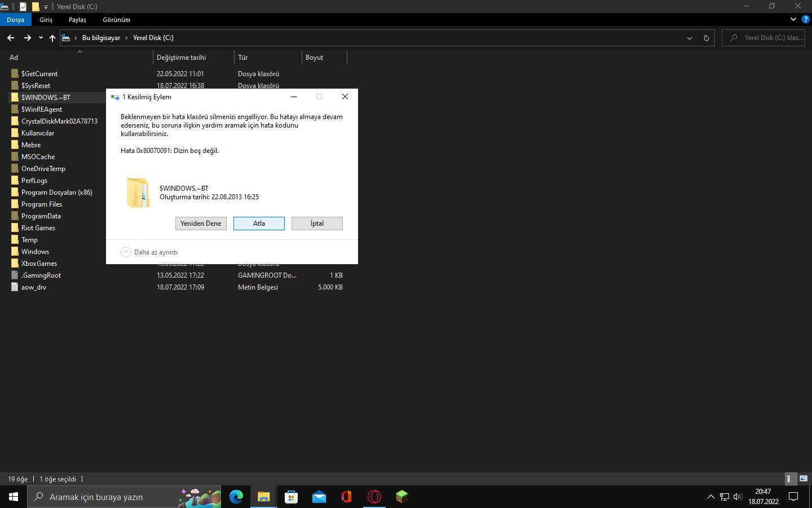
Task: Open the Windows Start menu
Action: click(14, 497)
